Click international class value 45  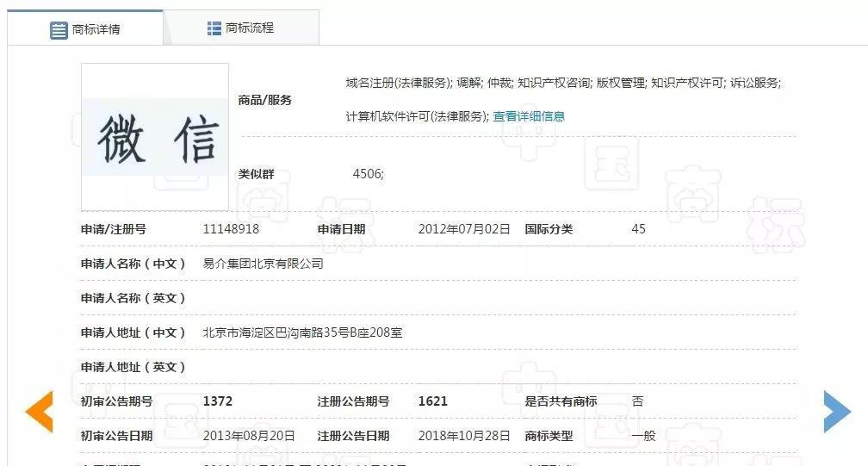(638, 228)
